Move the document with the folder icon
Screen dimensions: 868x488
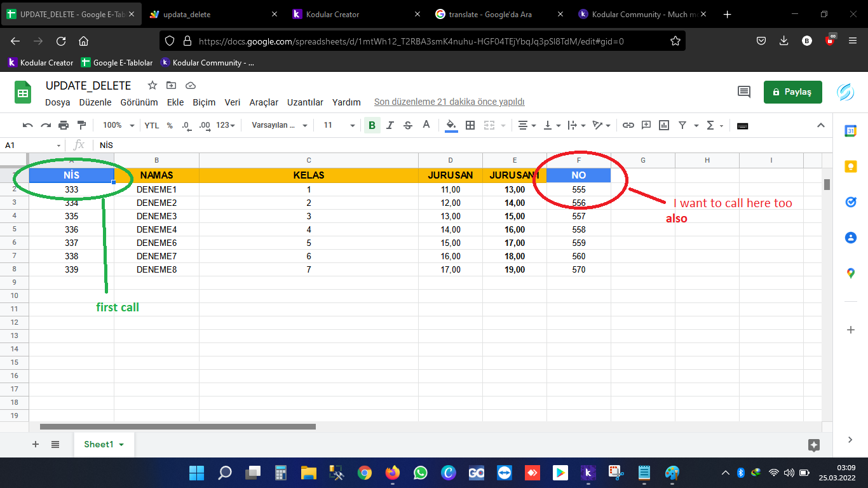[x=172, y=86]
